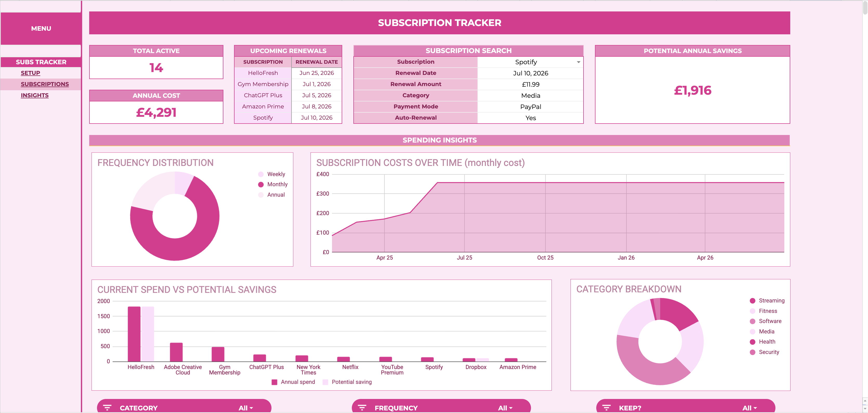Click the Media legend dot
868x413 pixels.
pyautogui.click(x=753, y=332)
